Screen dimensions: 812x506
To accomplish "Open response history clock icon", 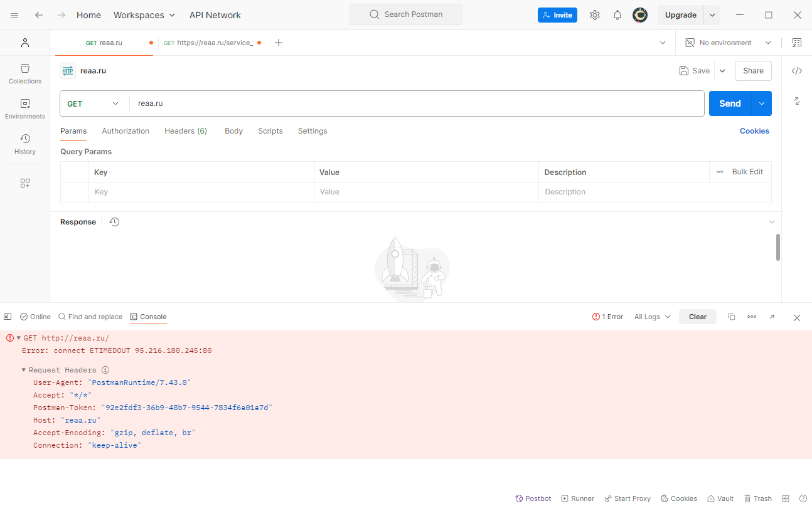I will click(114, 222).
